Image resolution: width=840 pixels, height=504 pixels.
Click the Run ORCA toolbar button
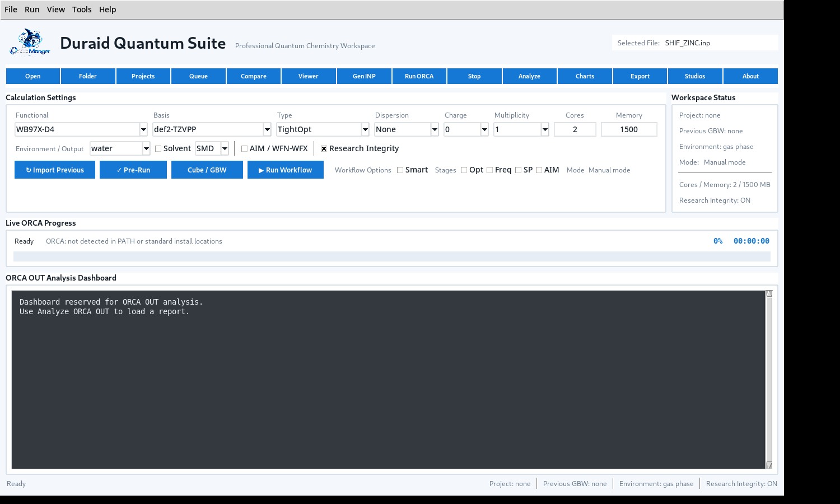pyautogui.click(x=419, y=76)
